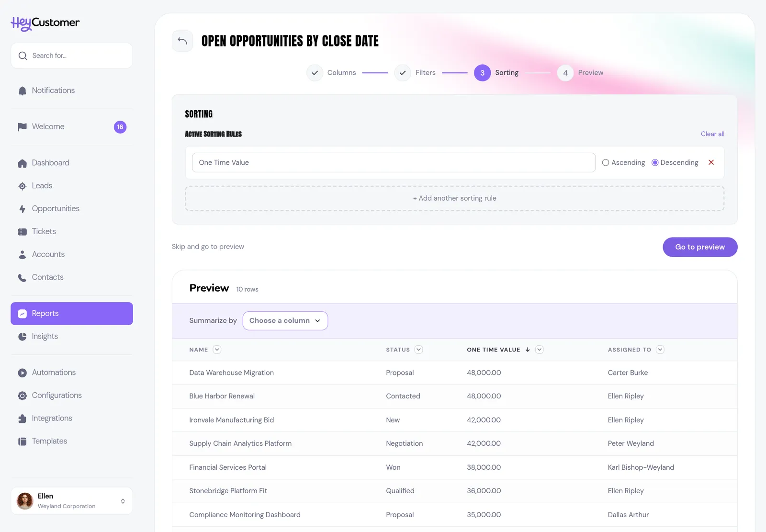Screen dimensions: 766x532
Task: Click the Search for input field
Action: click(72, 56)
